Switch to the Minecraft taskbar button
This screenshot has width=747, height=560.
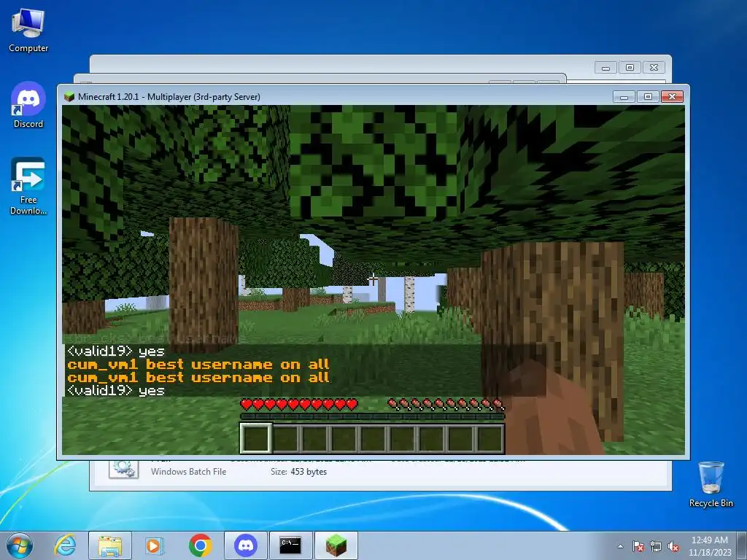tap(336, 545)
